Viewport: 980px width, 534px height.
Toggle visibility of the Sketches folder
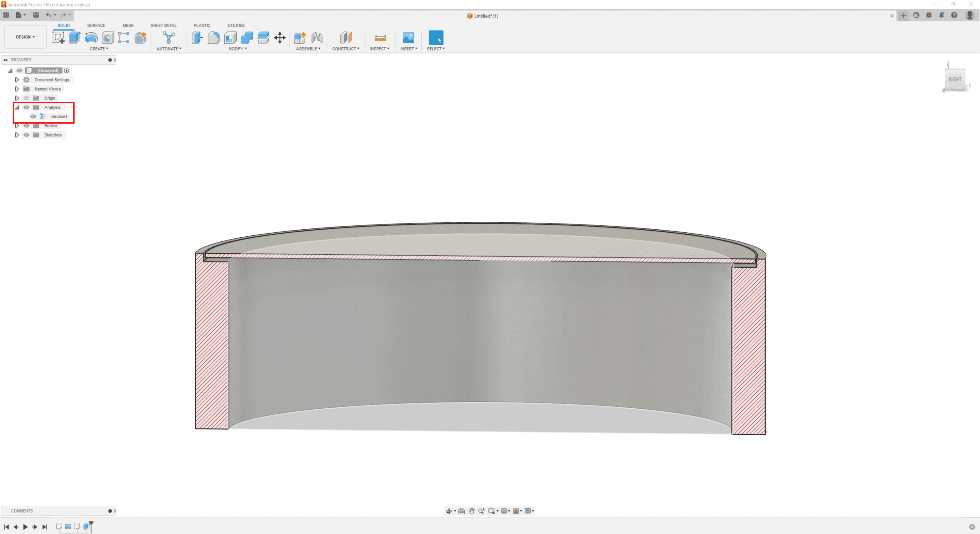pos(26,135)
